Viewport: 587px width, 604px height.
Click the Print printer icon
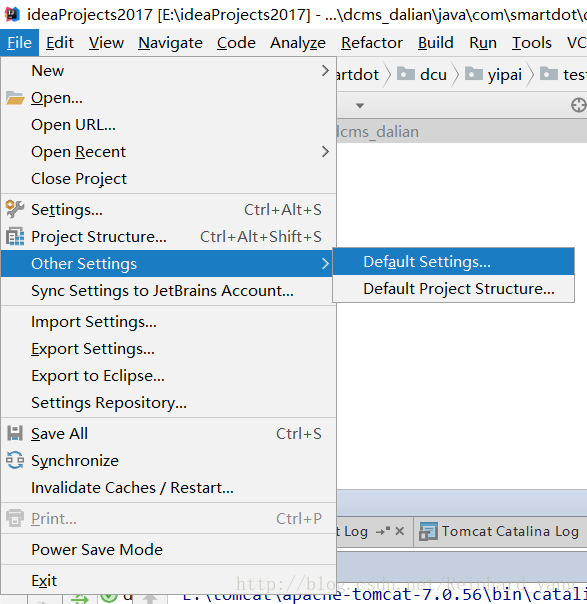pos(15,518)
